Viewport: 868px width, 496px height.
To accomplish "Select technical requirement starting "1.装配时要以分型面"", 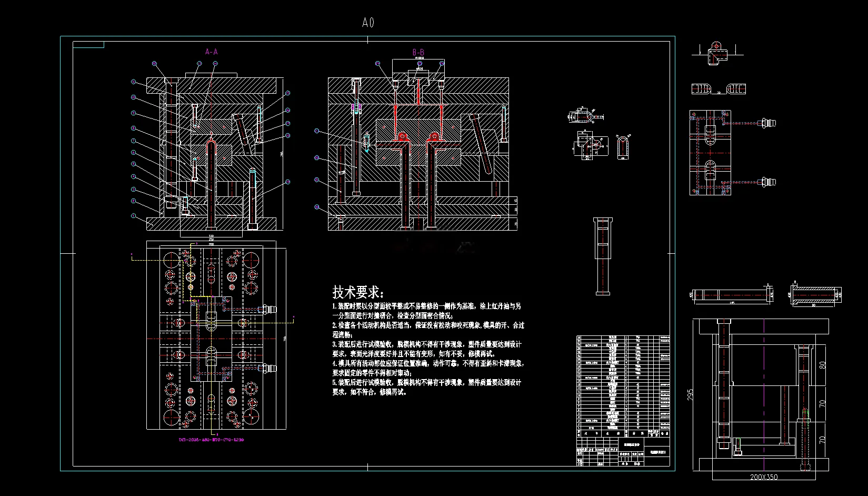I will point(427,311).
